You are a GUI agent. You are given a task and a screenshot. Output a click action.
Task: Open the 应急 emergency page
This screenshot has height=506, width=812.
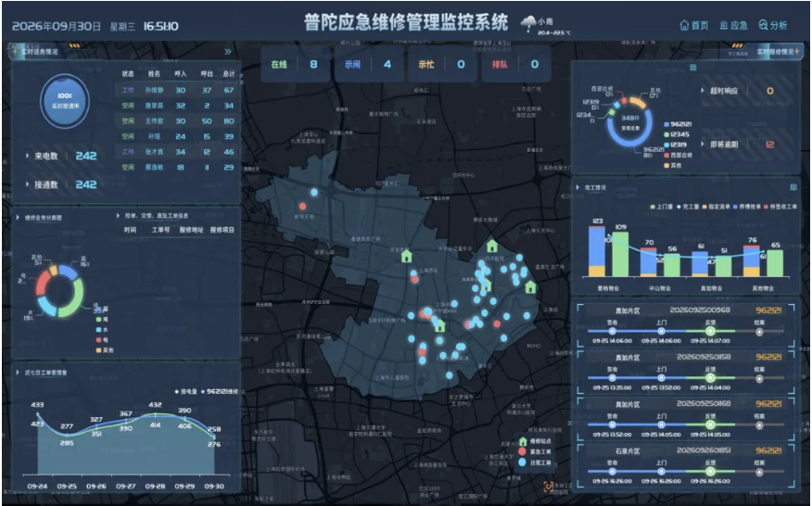click(733, 25)
